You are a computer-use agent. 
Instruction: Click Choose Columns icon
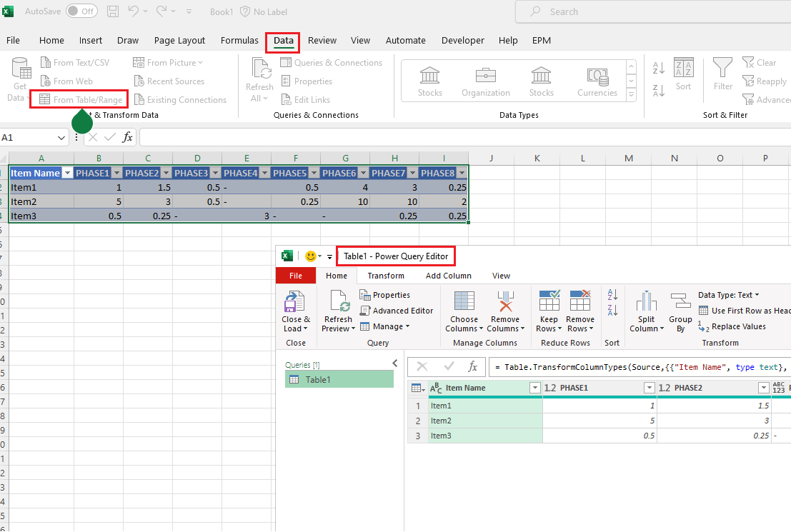tap(464, 301)
